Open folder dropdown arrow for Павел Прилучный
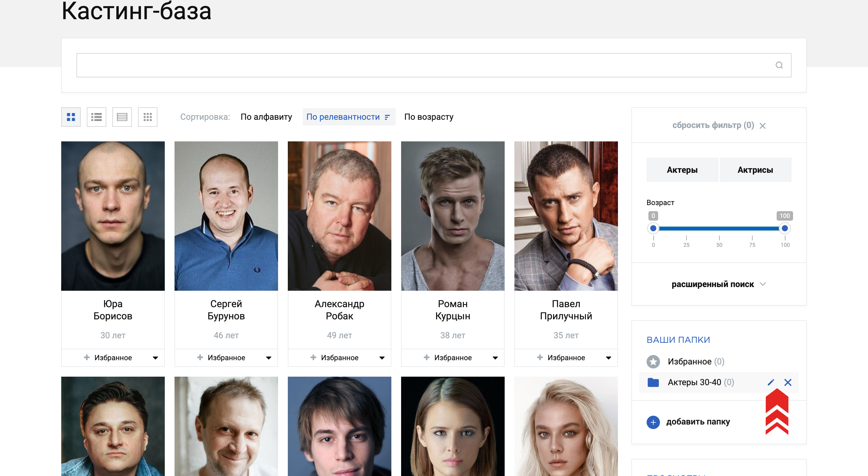This screenshot has height=476, width=868. click(609, 358)
